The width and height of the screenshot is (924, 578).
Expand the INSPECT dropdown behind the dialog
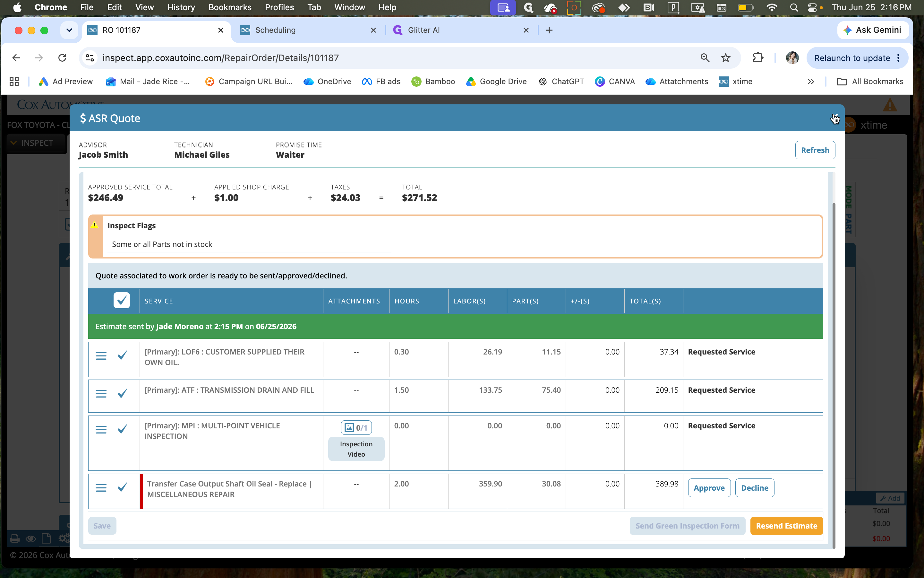click(x=36, y=143)
